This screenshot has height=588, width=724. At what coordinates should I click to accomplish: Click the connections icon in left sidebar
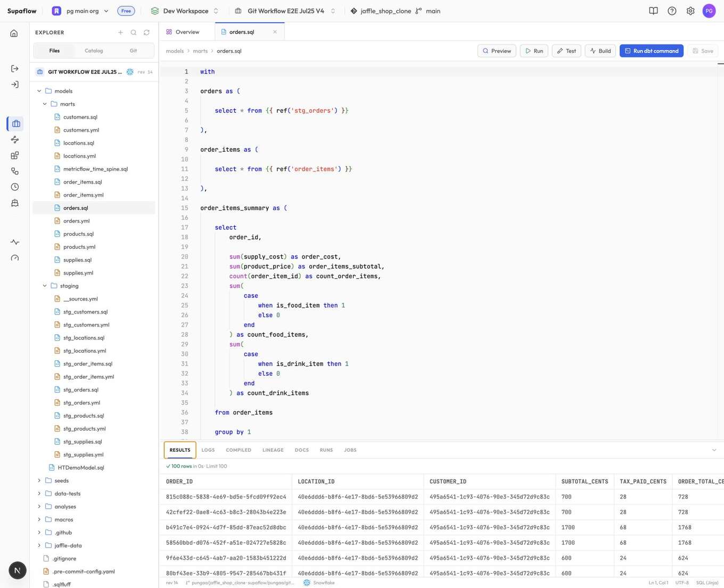15,171
